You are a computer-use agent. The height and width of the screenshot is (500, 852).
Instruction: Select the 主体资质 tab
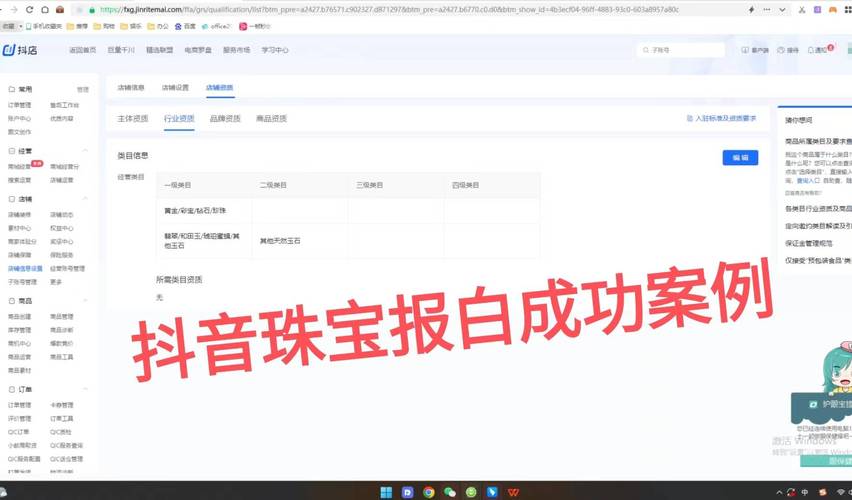133,118
